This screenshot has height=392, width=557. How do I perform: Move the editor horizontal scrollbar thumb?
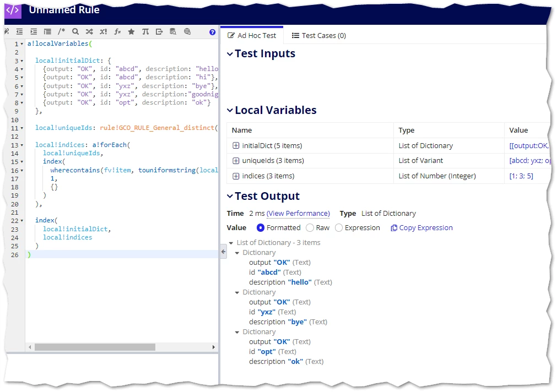(x=95, y=347)
